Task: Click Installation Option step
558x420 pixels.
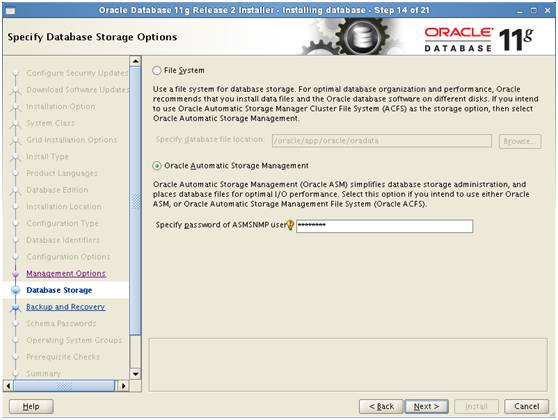Action: click(61, 106)
